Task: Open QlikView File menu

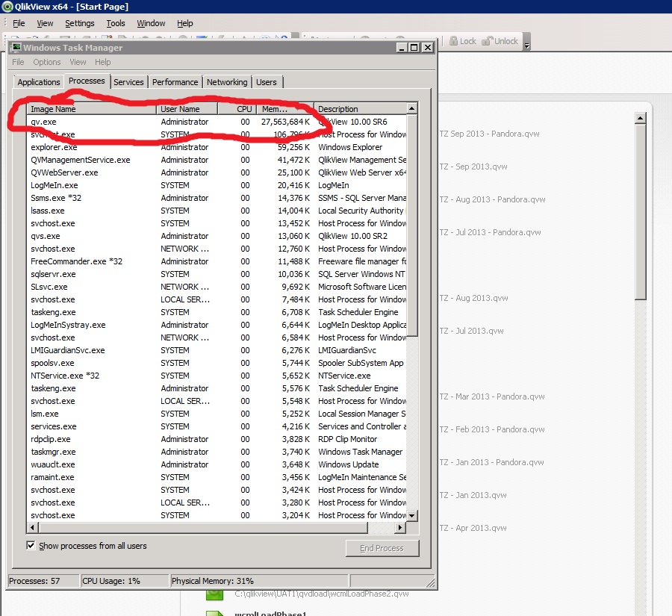Action: tap(19, 23)
